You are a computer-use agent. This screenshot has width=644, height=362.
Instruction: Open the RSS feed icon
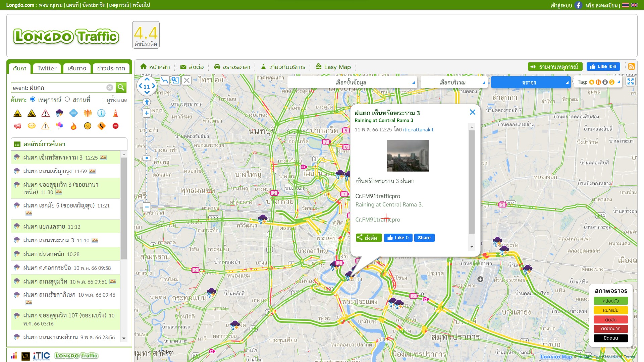tap(631, 66)
